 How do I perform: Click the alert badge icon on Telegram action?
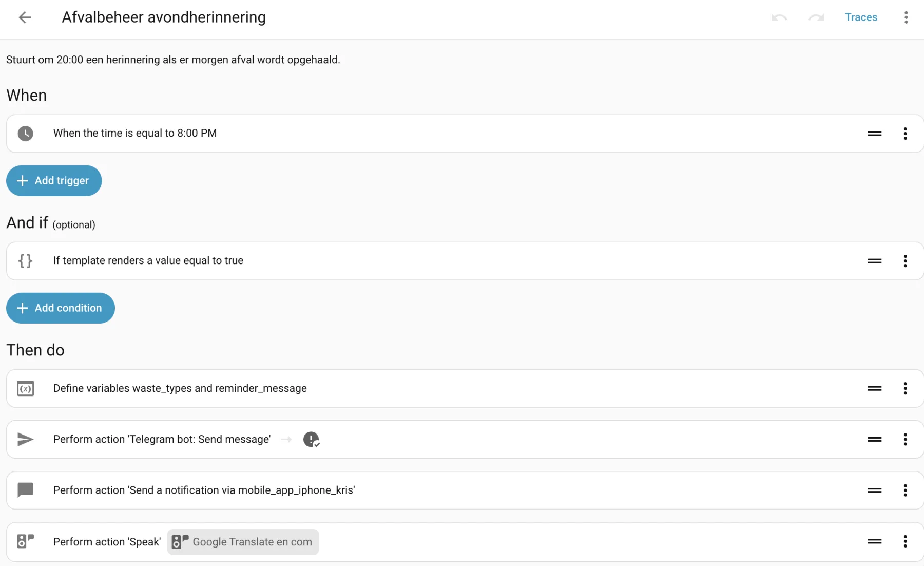(x=311, y=439)
